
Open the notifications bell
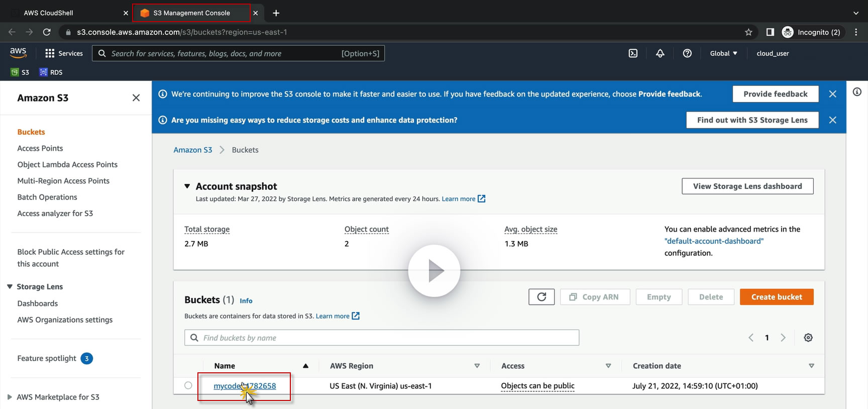(660, 53)
